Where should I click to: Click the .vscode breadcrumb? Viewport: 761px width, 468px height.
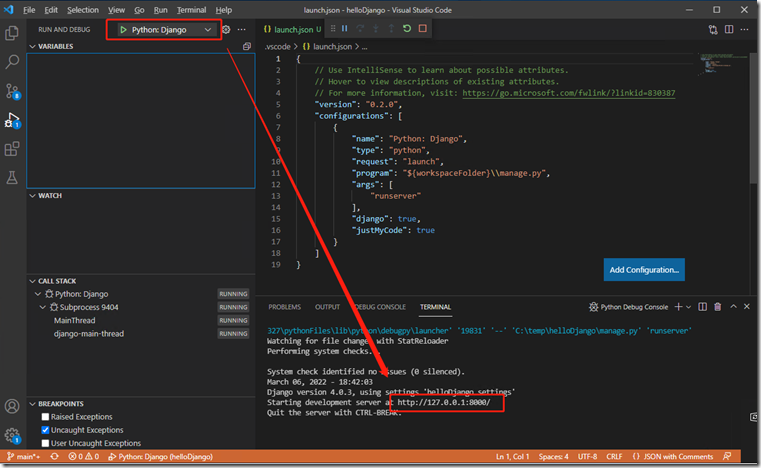click(x=278, y=47)
